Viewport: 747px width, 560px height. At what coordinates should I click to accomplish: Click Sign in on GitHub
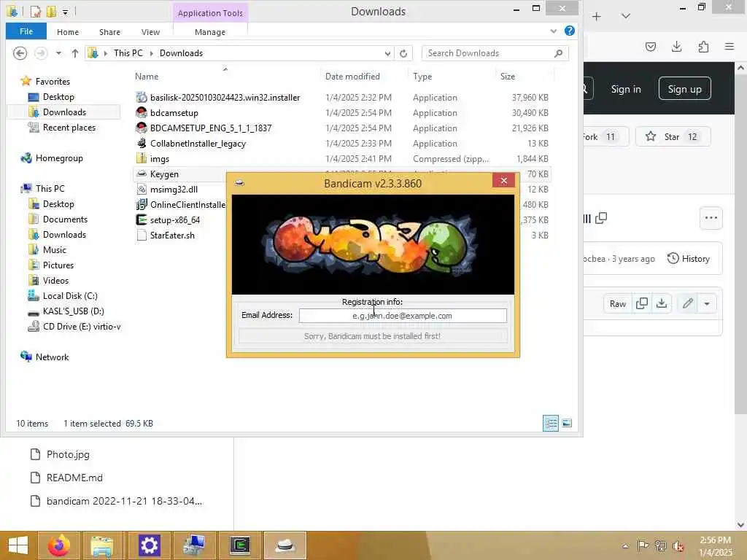tap(626, 89)
